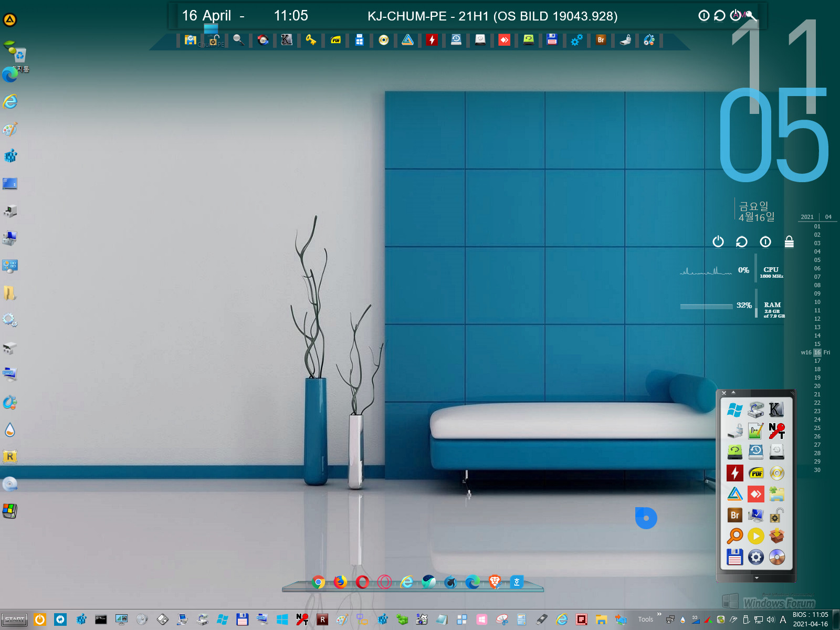The width and height of the screenshot is (840, 630).
Task: Click the 'A' input language indicator in the tray
Action: (x=783, y=619)
